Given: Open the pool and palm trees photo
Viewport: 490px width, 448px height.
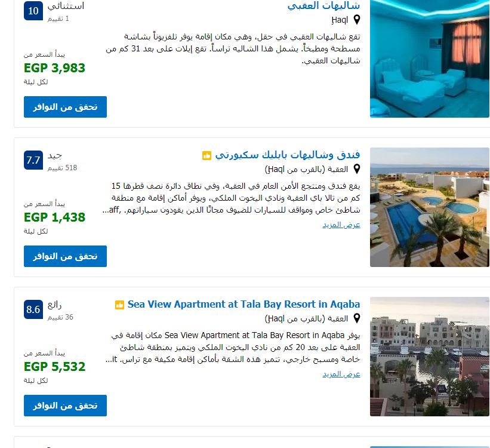Looking at the screenshot, I should tap(430, 207).
